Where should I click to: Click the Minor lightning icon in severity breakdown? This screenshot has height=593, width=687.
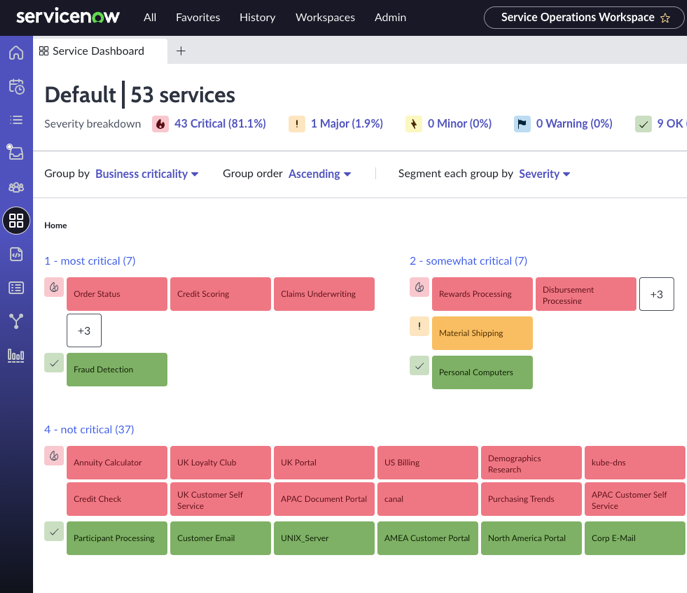click(414, 124)
